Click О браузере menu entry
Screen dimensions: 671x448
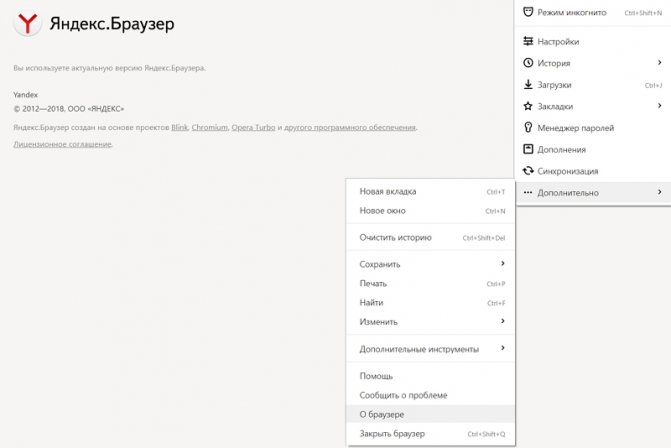click(x=431, y=414)
